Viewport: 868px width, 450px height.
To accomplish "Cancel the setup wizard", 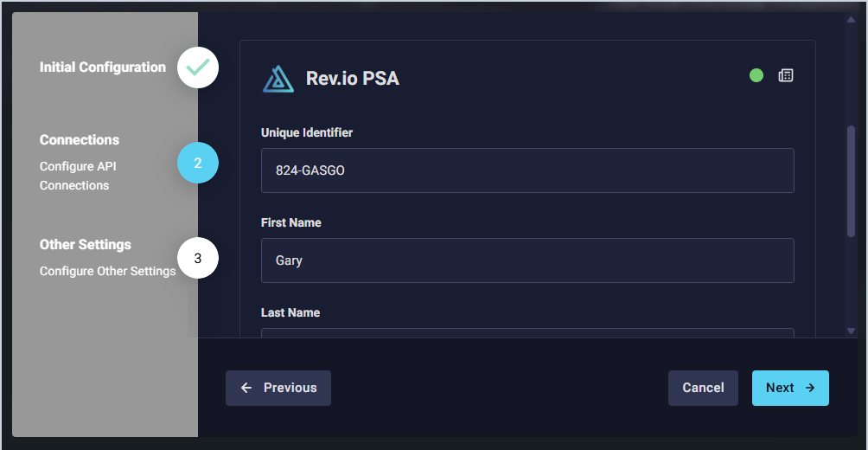I will point(703,388).
